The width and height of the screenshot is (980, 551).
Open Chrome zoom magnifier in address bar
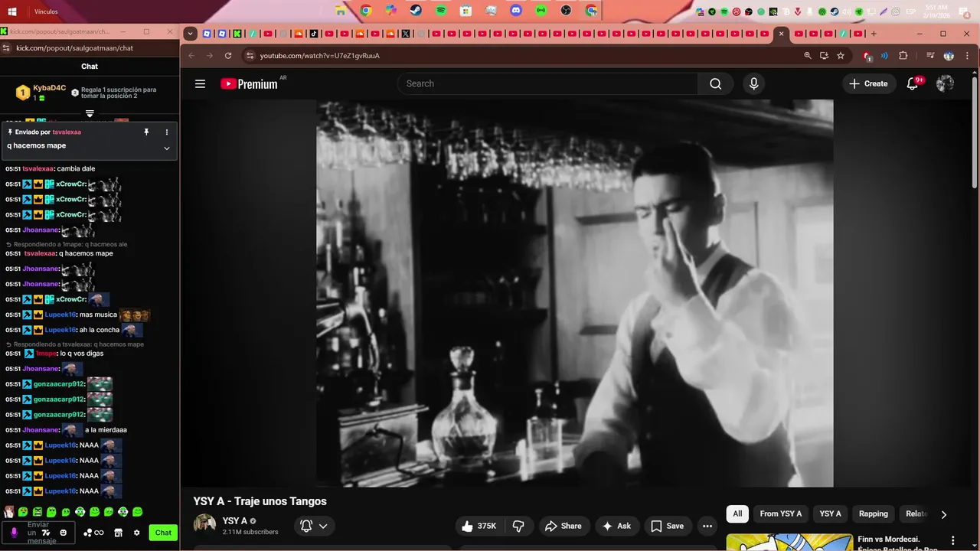[x=808, y=55]
